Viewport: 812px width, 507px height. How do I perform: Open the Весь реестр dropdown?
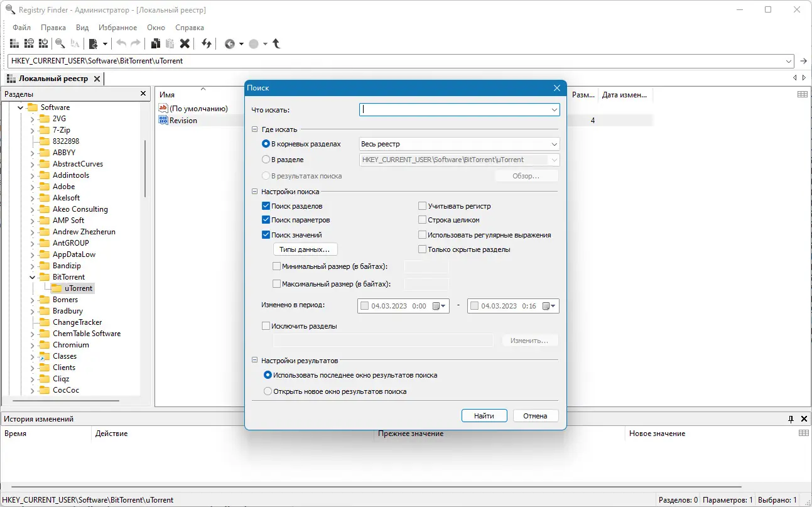point(459,144)
